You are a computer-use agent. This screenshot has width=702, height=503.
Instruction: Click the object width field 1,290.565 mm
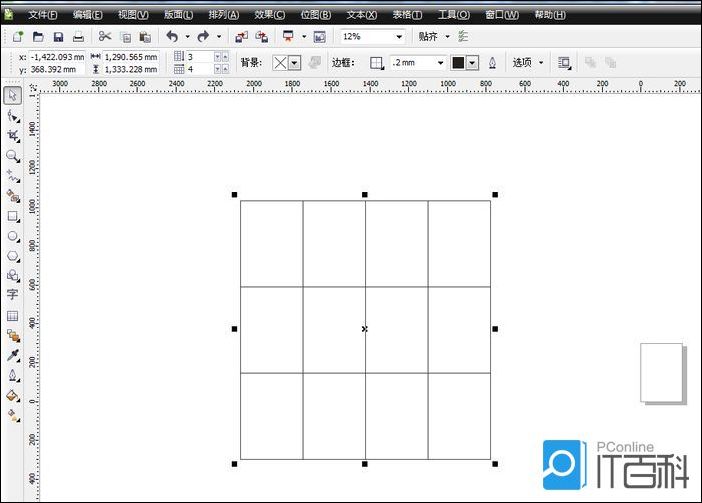pos(130,57)
